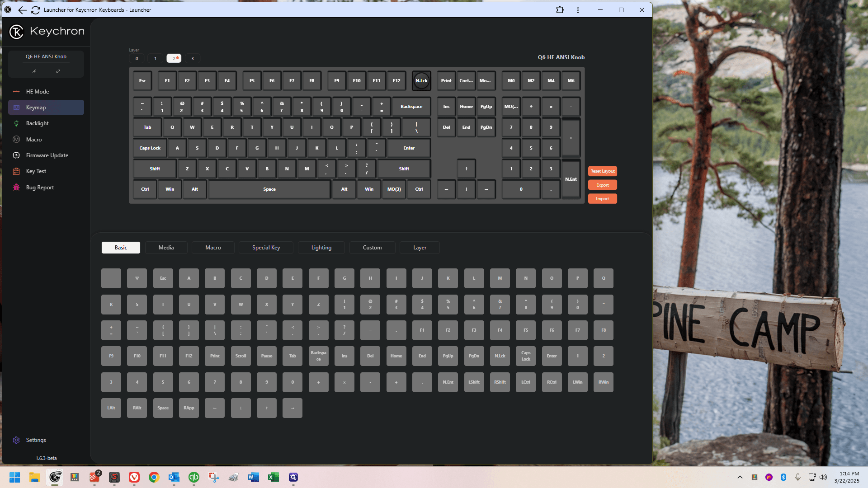868x488 pixels.
Task: Reload the Launcher page
Action: point(35,10)
